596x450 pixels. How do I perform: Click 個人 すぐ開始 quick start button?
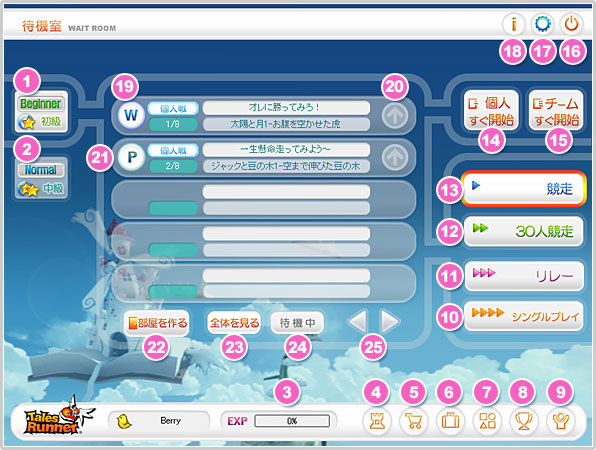point(491,111)
